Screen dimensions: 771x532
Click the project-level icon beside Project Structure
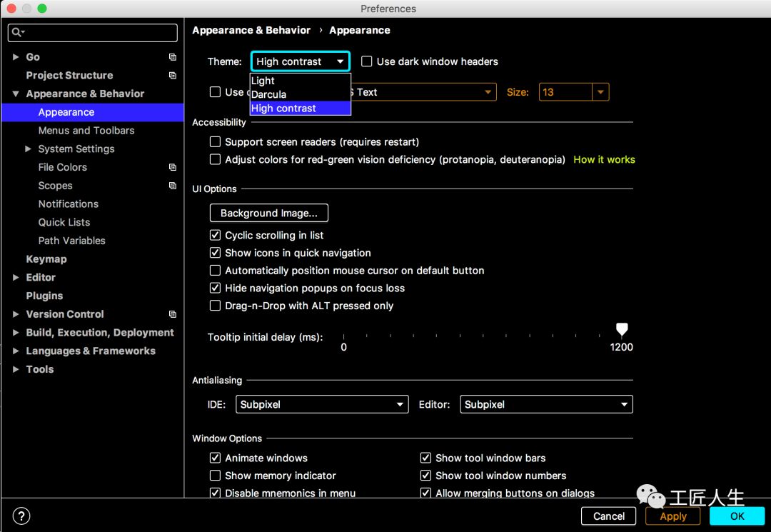click(172, 75)
